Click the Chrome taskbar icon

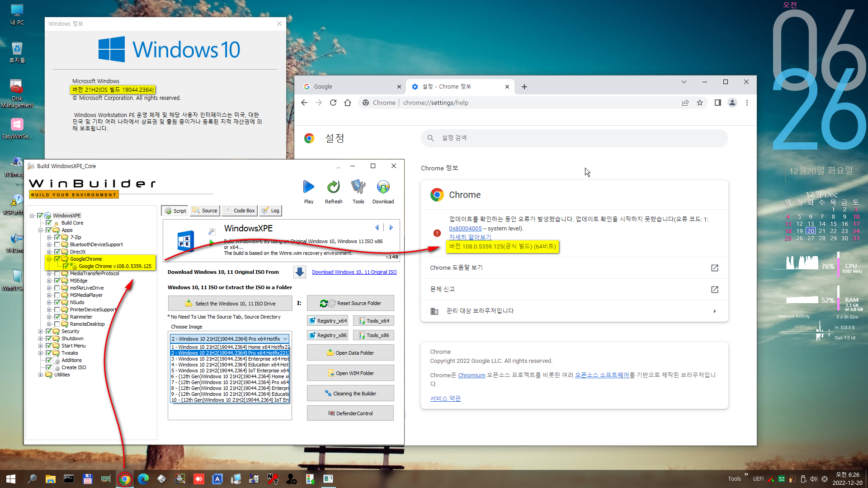tap(125, 479)
